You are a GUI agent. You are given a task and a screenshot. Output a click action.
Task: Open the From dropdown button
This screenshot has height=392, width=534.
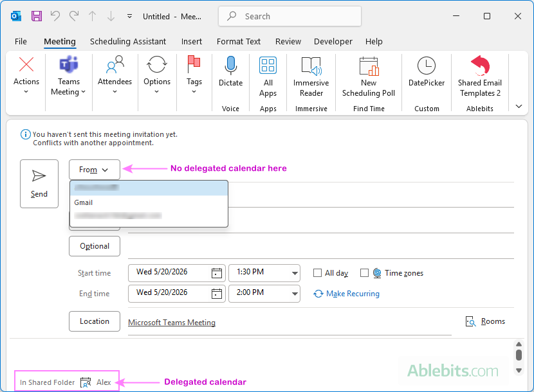tap(95, 170)
